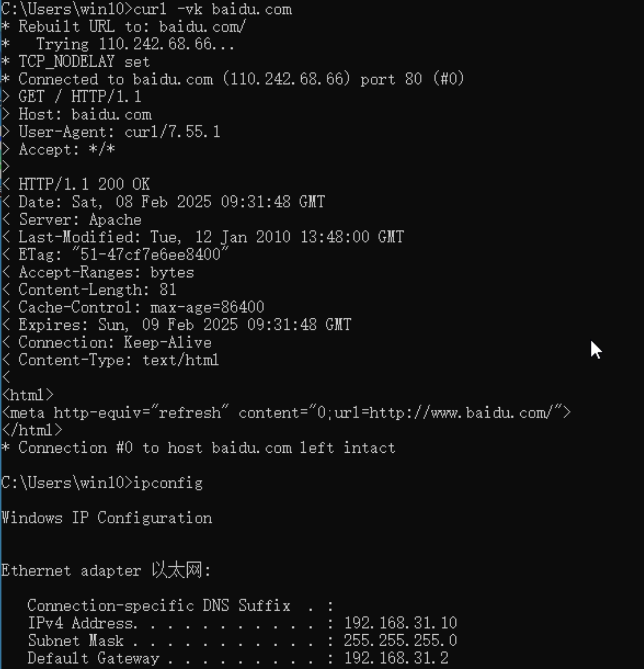This screenshot has height=669, width=644.
Task: Click the Content-Length: 81 line
Action: click(x=97, y=290)
